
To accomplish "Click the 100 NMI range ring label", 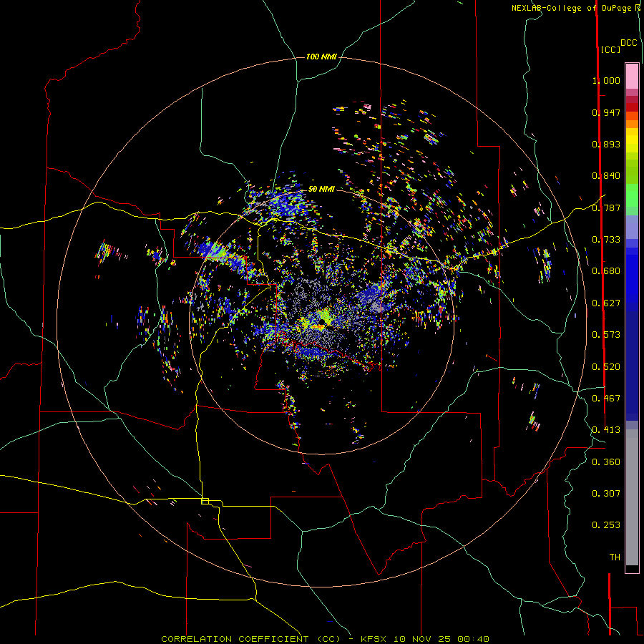I will [x=321, y=57].
